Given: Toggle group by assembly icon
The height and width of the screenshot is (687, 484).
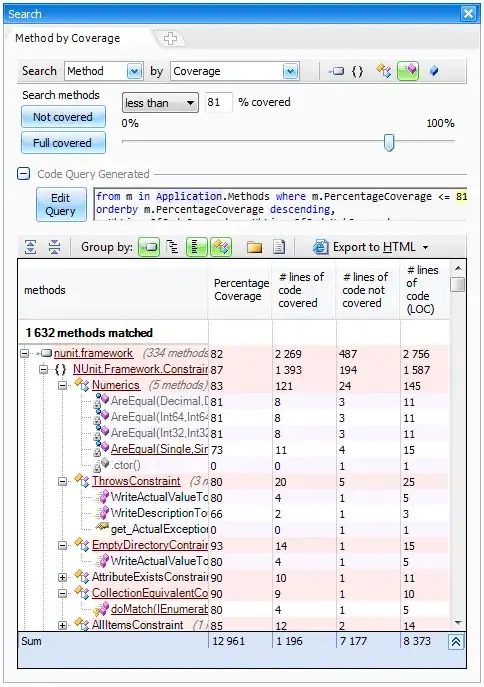Looking at the screenshot, I should pyautogui.click(x=149, y=247).
